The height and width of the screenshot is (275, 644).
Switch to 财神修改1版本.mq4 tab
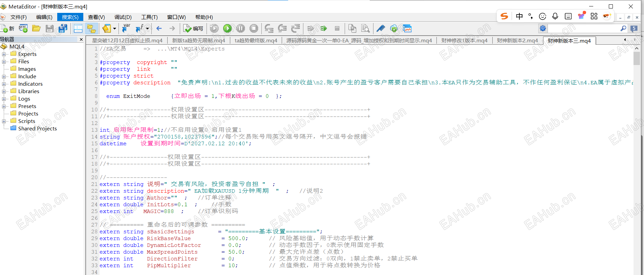[465, 41]
